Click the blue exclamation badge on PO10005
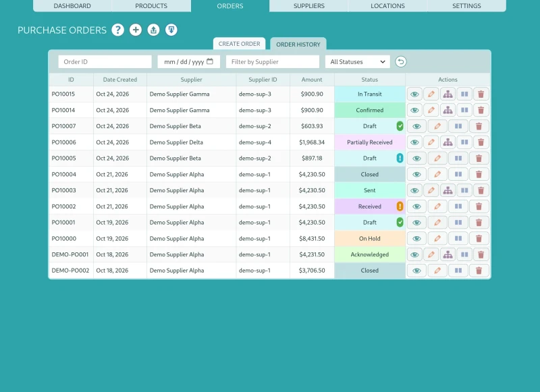The height and width of the screenshot is (392, 540). (400, 159)
